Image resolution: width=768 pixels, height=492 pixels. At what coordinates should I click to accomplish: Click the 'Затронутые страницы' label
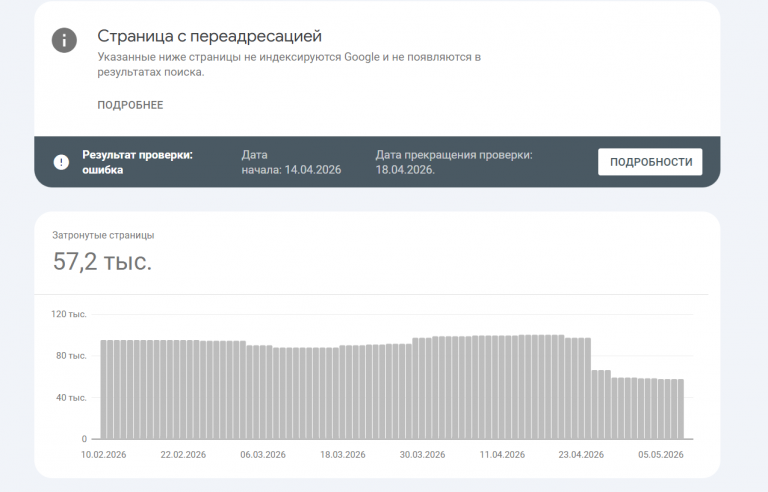click(103, 235)
